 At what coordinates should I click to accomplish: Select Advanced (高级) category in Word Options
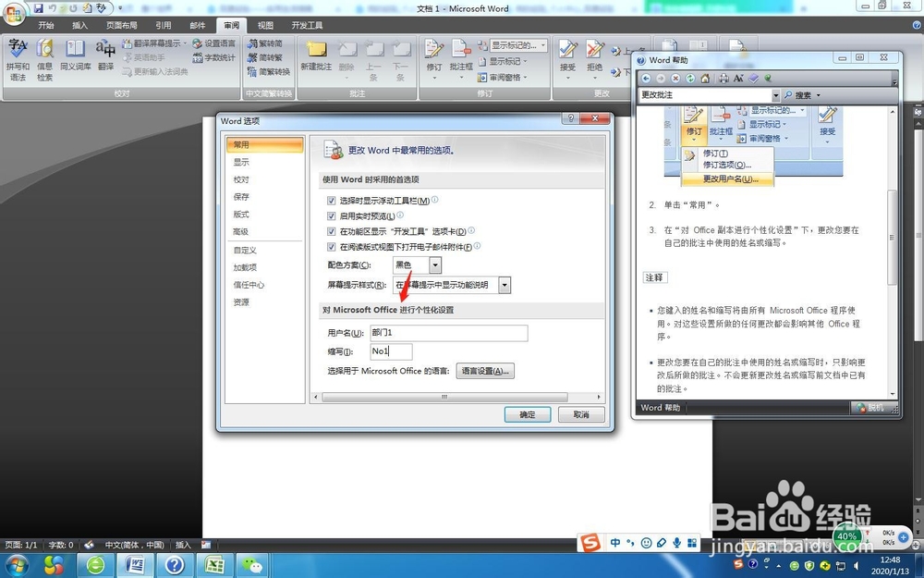(264, 232)
